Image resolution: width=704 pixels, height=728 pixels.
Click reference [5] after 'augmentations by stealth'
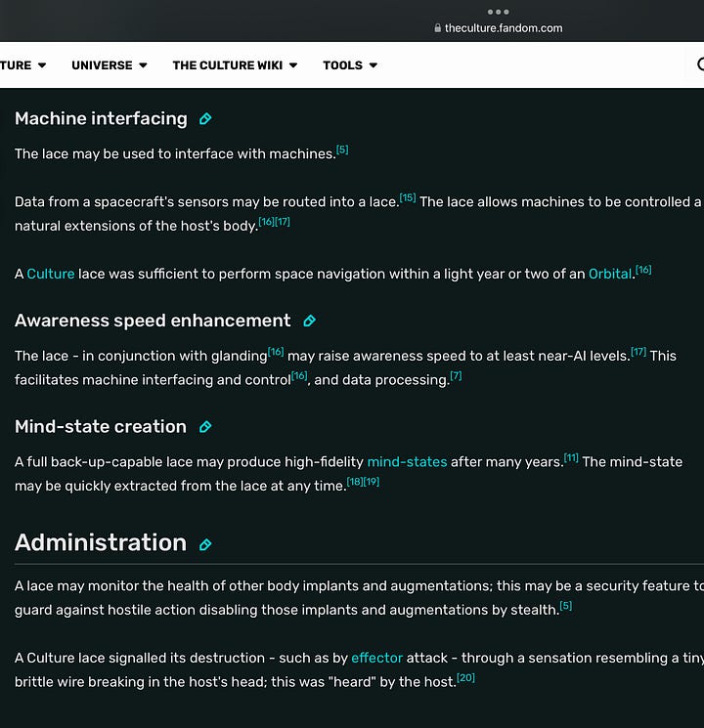(x=566, y=606)
